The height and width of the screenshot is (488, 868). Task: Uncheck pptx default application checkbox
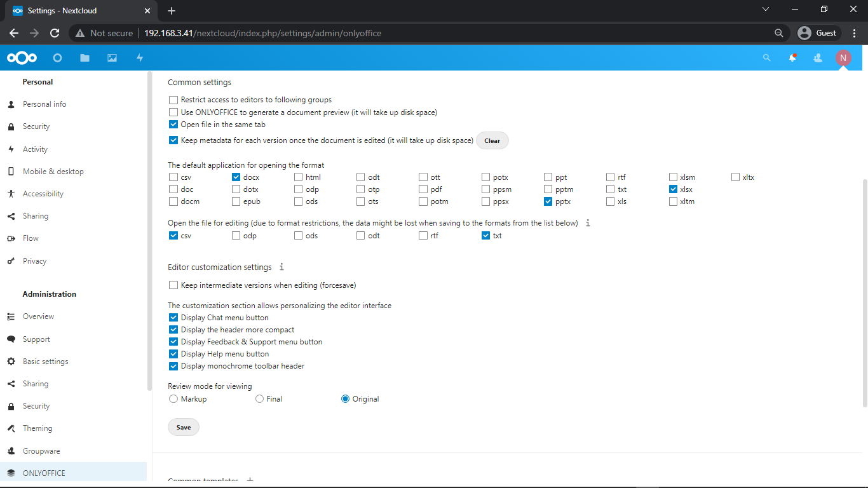pyautogui.click(x=548, y=201)
